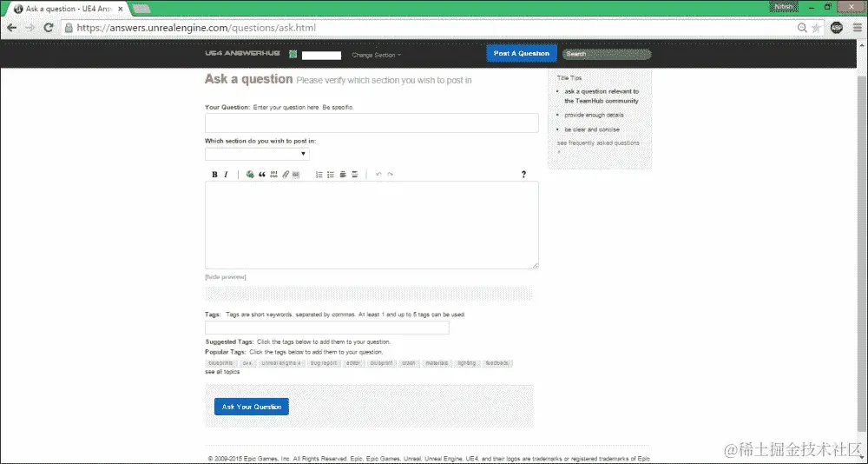Reload the current page
Image resolution: width=868 pixels, height=464 pixels.
tap(49, 28)
